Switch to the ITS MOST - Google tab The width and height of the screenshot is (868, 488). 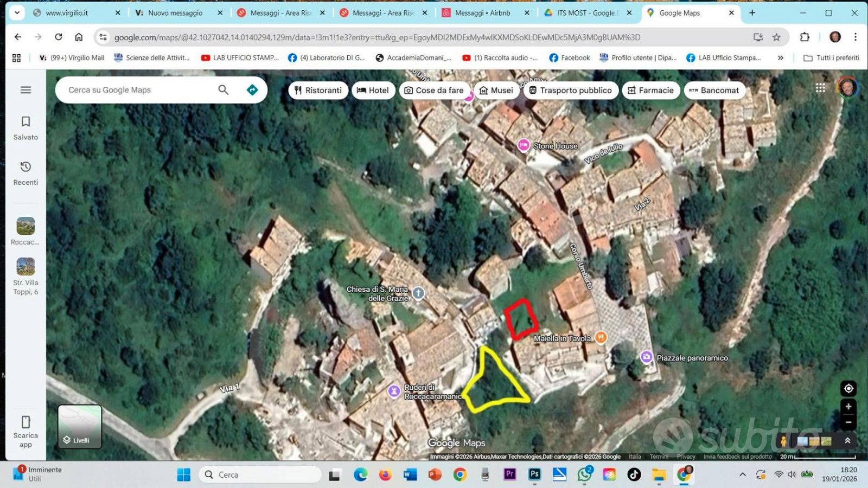tap(588, 12)
